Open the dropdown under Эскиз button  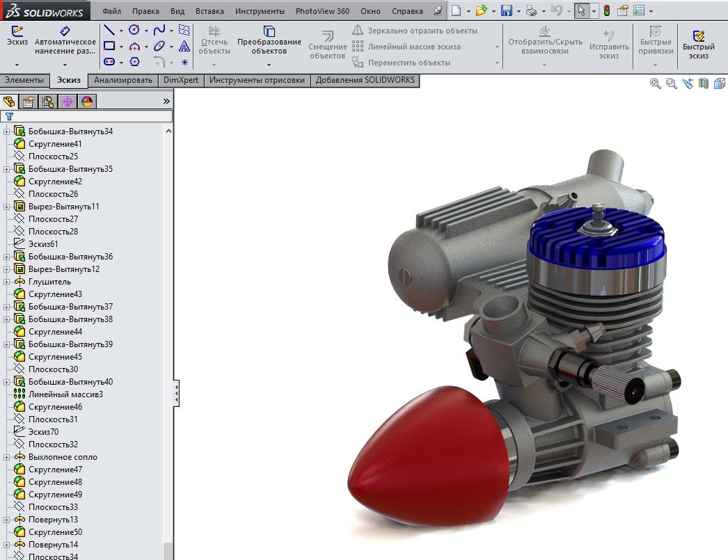[17, 65]
